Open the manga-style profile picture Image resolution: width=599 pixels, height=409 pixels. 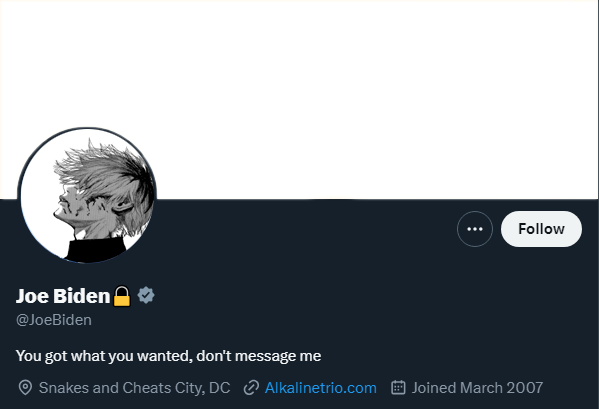[87, 196]
